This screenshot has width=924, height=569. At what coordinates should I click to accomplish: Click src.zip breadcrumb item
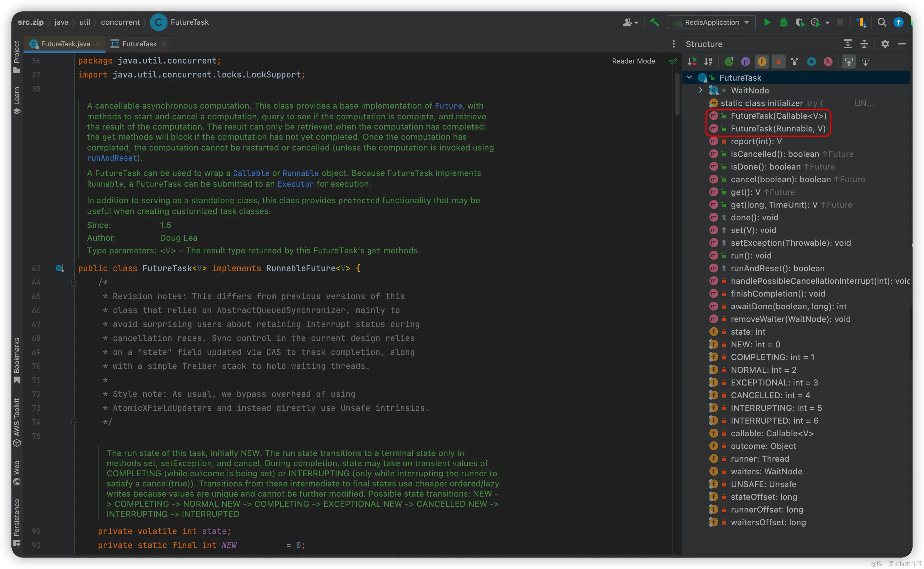[x=30, y=22]
